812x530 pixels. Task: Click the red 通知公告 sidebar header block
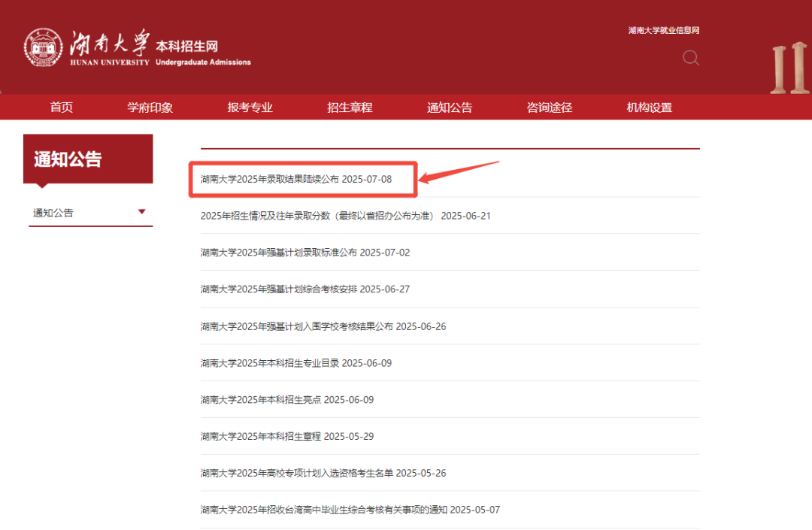tap(88, 159)
